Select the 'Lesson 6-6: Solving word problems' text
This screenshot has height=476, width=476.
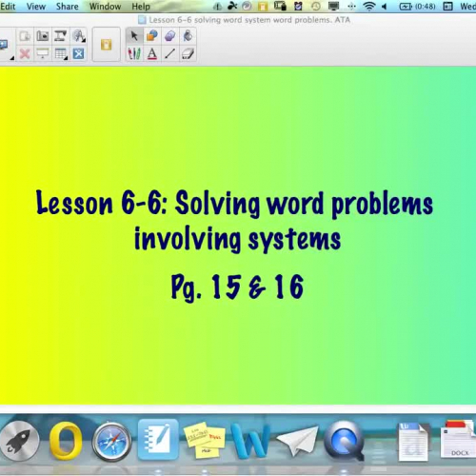234,204
